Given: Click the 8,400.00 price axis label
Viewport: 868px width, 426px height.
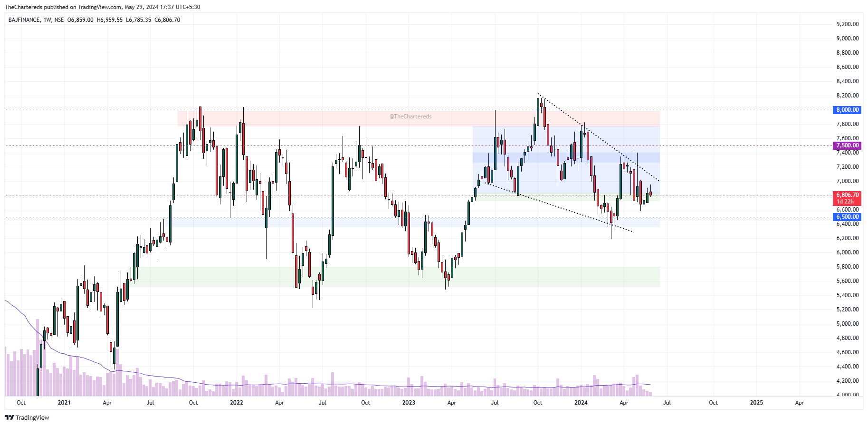Looking at the screenshot, I should coord(848,81).
